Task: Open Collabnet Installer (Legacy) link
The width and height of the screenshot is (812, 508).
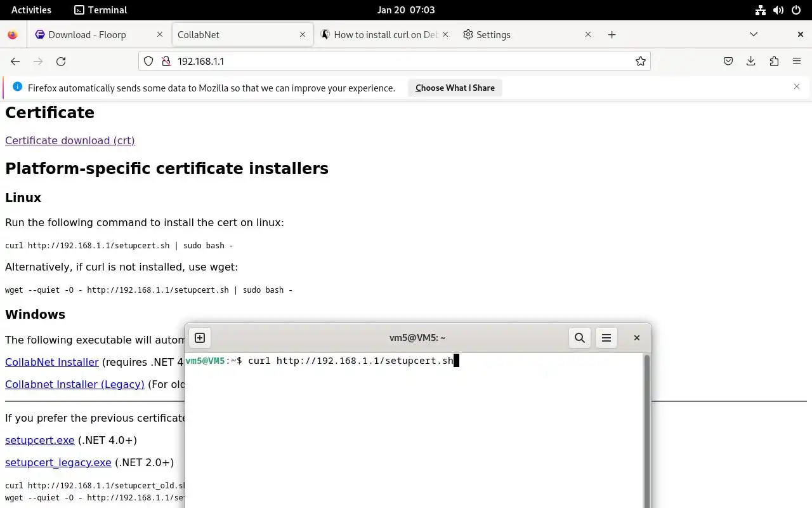Action: pyautogui.click(x=75, y=384)
